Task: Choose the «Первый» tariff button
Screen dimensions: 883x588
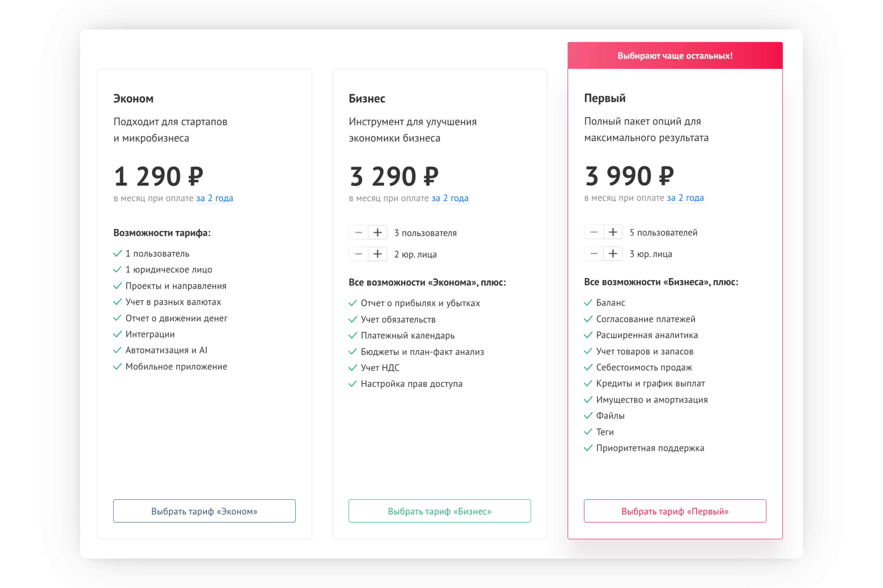Action: click(675, 511)
